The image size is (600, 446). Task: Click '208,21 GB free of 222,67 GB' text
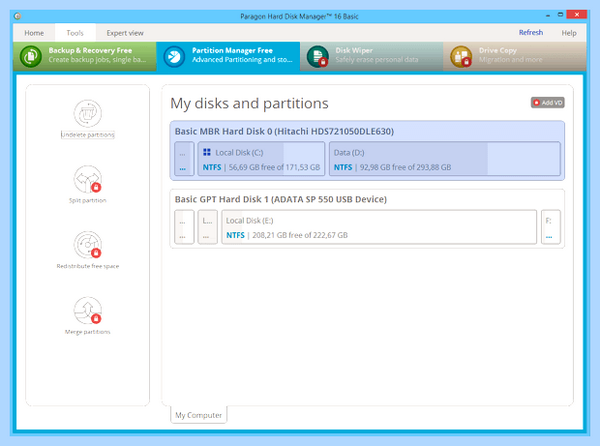(x=300, y=235)
